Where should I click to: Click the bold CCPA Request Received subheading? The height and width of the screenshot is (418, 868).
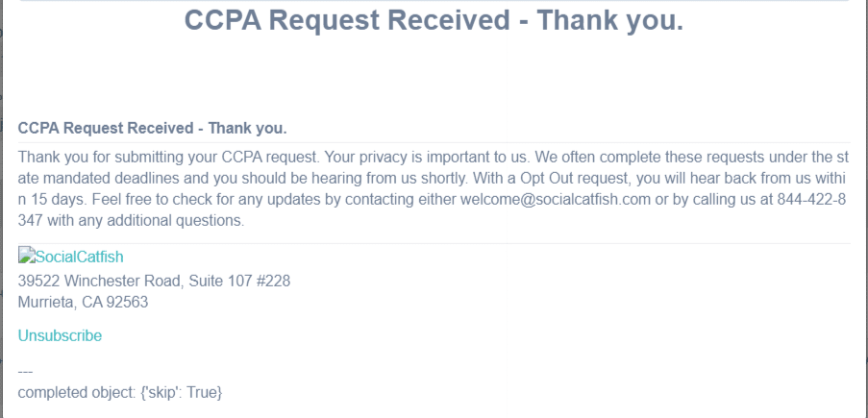pos(152,129)
